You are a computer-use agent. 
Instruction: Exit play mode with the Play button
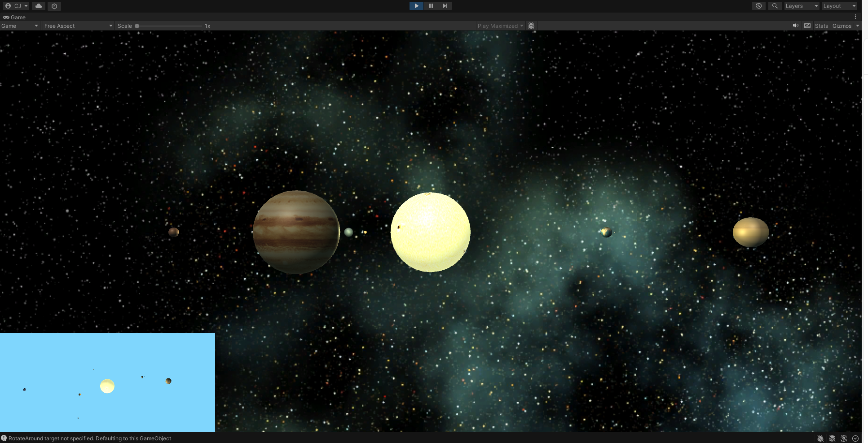point(416,6)
